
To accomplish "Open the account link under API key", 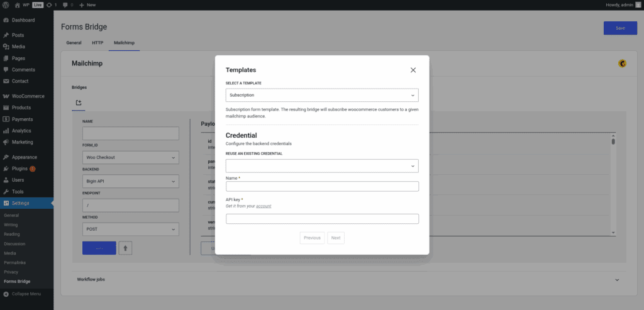I will pyautogui.click(x=264, y=206).
